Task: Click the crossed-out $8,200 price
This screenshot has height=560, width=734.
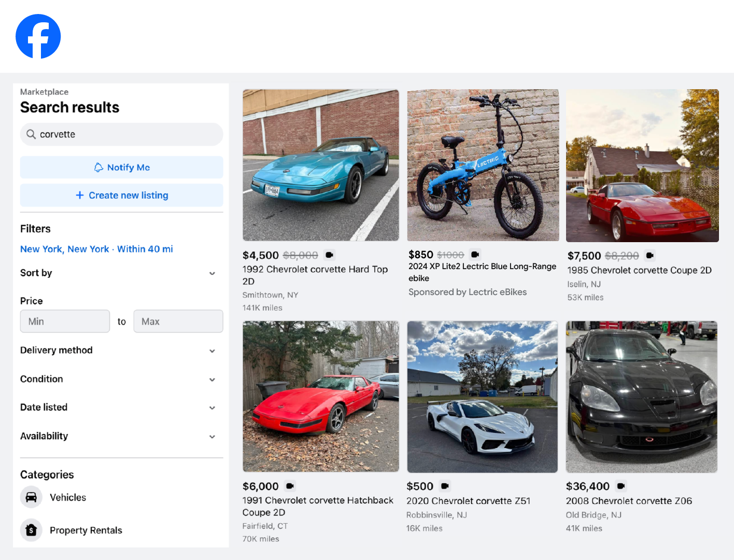Action: pyautogui.click(x=622, y=256)
